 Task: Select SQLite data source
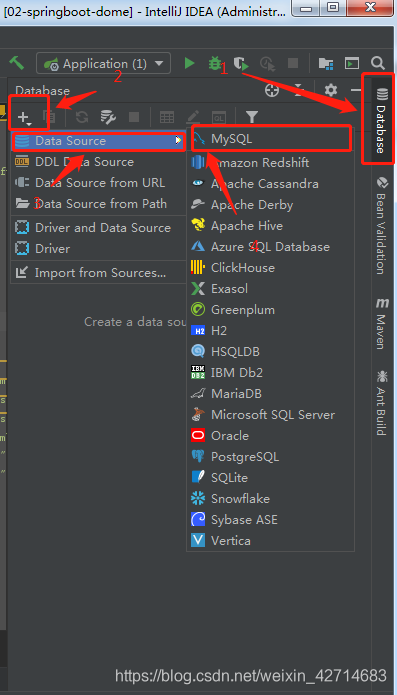[x=271, y=477]
